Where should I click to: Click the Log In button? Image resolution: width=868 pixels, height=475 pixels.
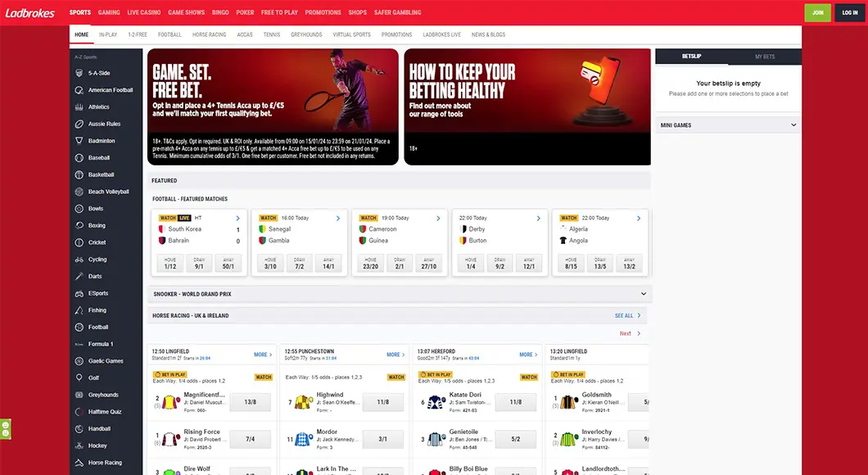(x=850, y=13)
